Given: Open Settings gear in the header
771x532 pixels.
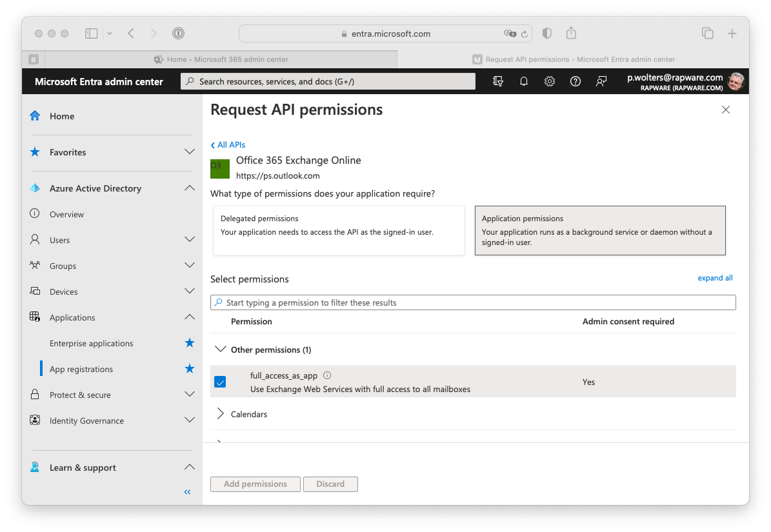Looking at the screenshot, I should coord(549,81).
